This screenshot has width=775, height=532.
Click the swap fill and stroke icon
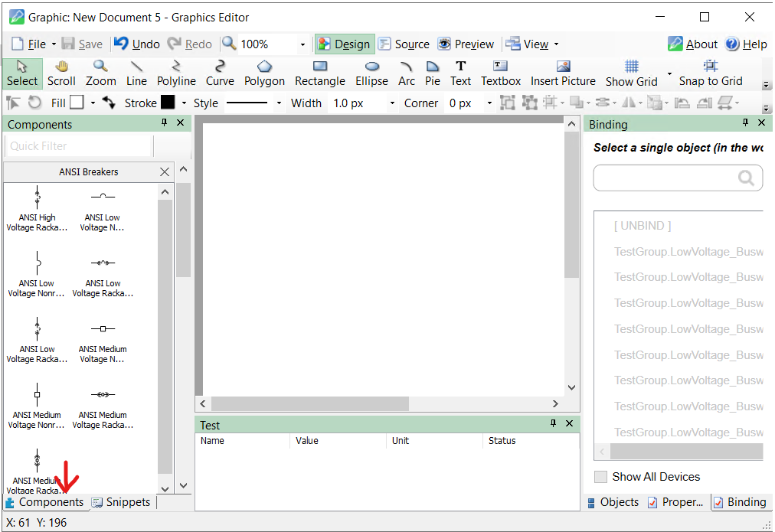(x=109, y=103)
